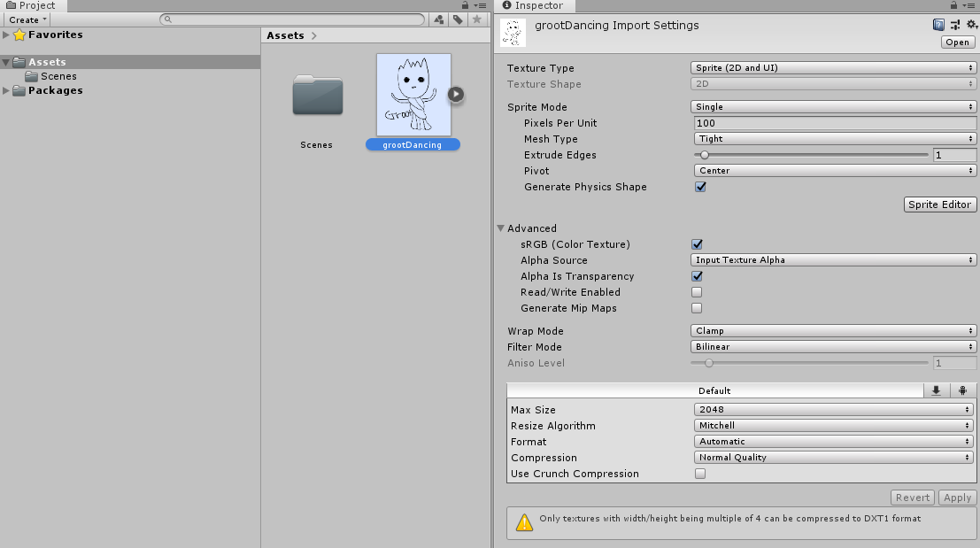The image size is (980, 548).
Task: Open the Wrap Mode dropdown
Action: [x=833, y=330]
